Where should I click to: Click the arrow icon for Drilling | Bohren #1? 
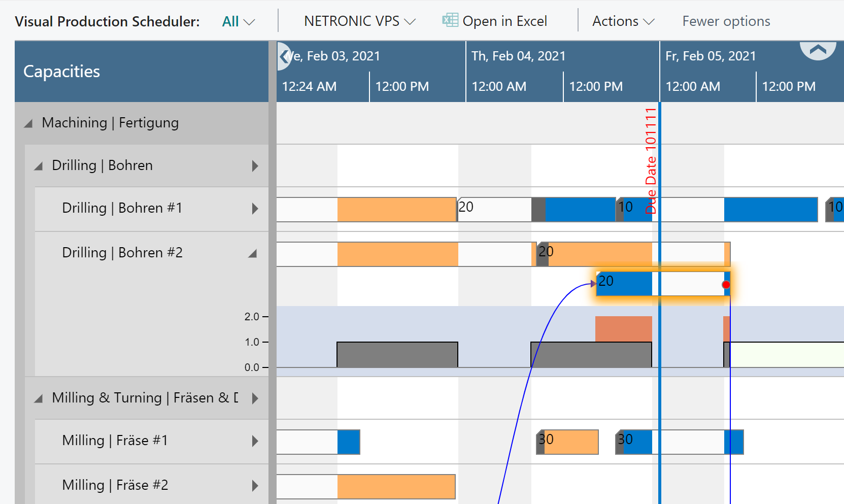tap(255, 208)
